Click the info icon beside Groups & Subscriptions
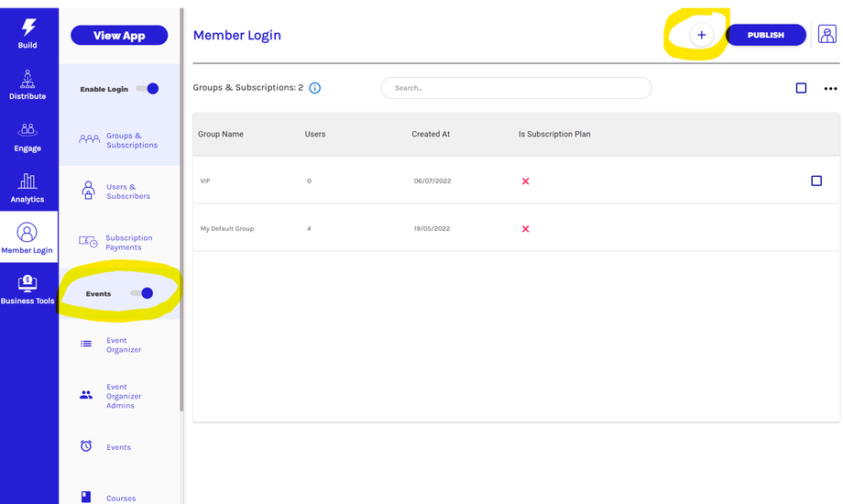This screenshot has width=843, height=504. (315, 88)
